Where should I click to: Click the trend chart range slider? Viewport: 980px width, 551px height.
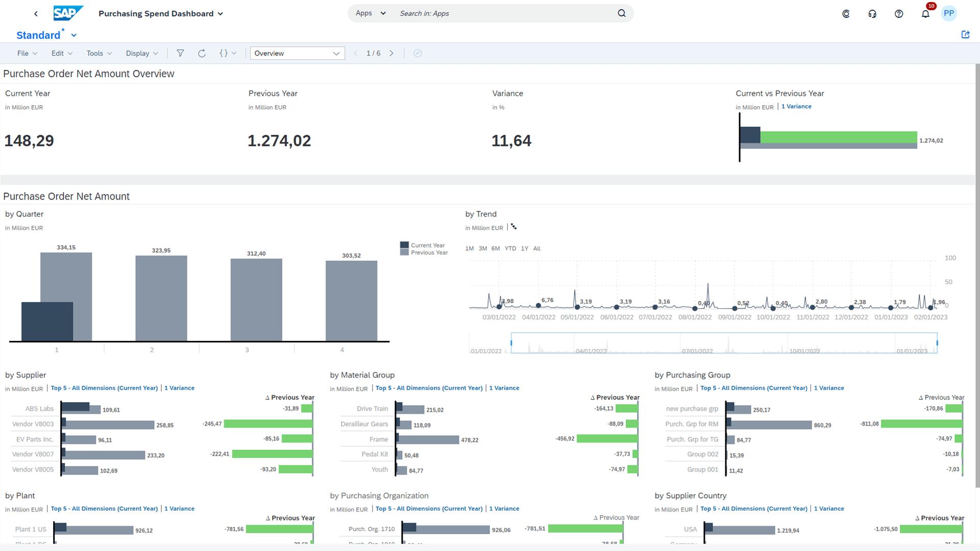click(x=724, y=343)
